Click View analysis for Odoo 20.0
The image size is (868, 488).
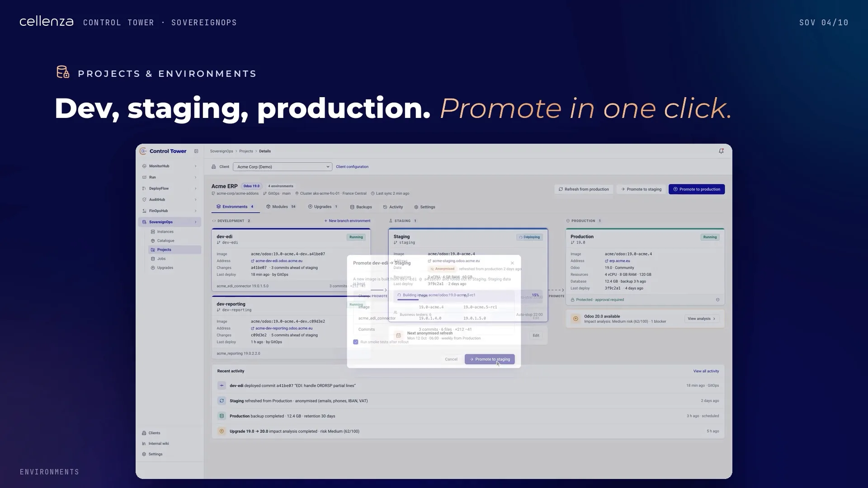click(702, 319)
